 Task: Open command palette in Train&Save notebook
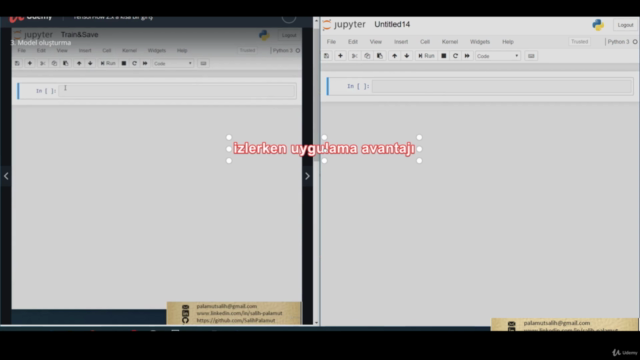[203, 63]
